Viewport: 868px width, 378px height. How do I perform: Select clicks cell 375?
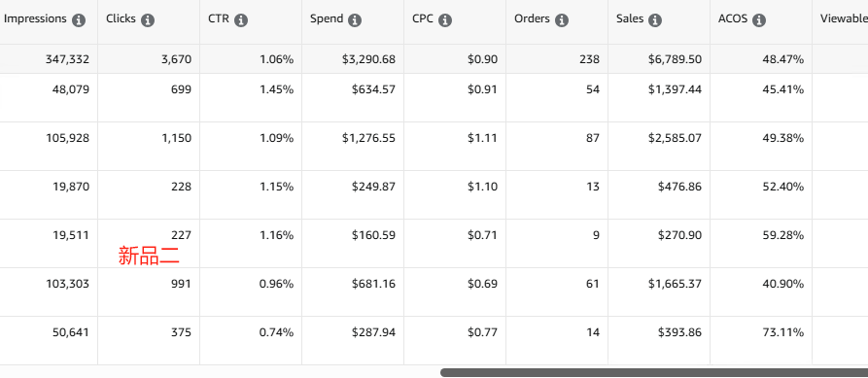181,332
